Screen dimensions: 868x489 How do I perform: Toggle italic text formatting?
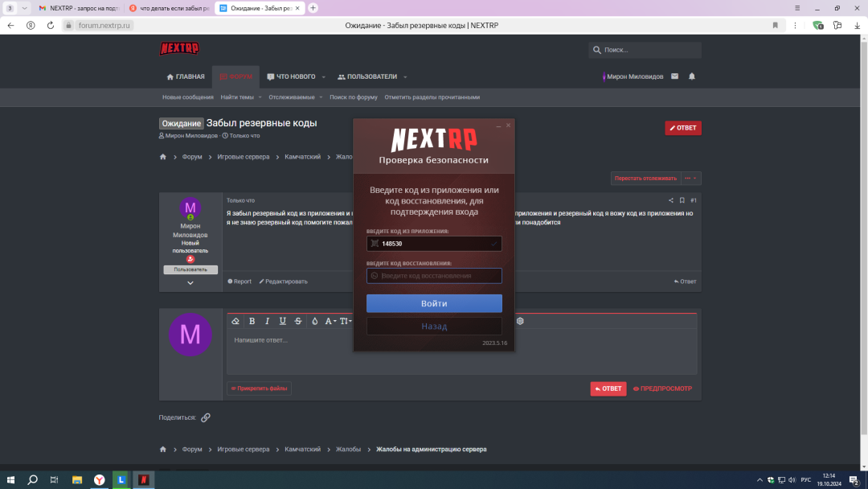[x=267, y=321]
